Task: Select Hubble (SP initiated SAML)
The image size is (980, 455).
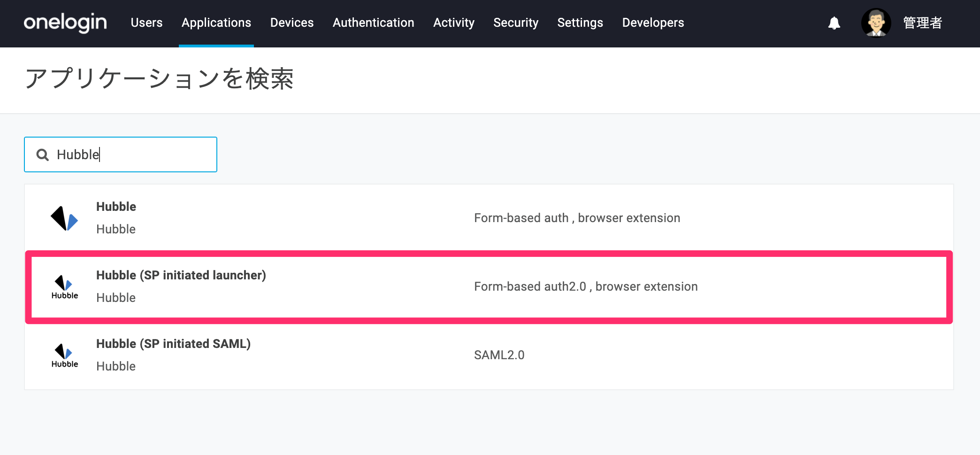Action: [x=173, y=344]
